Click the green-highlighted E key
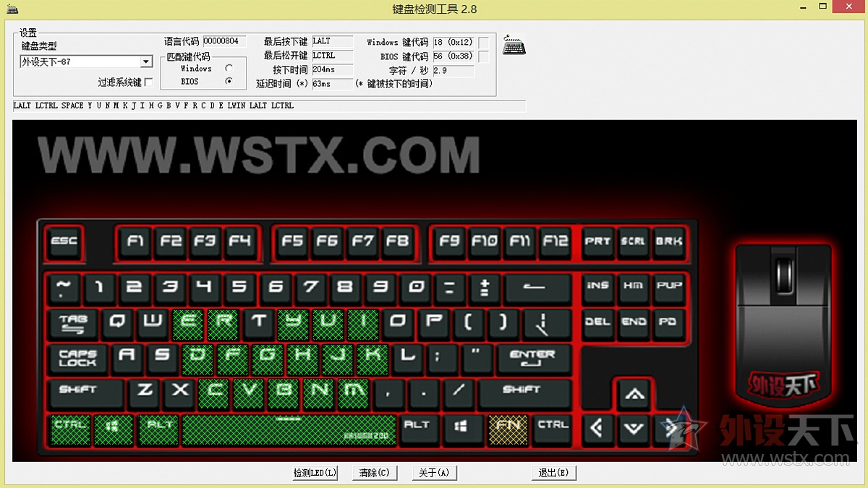The height and width of the screenshot is (488, 868). (187, 324)
